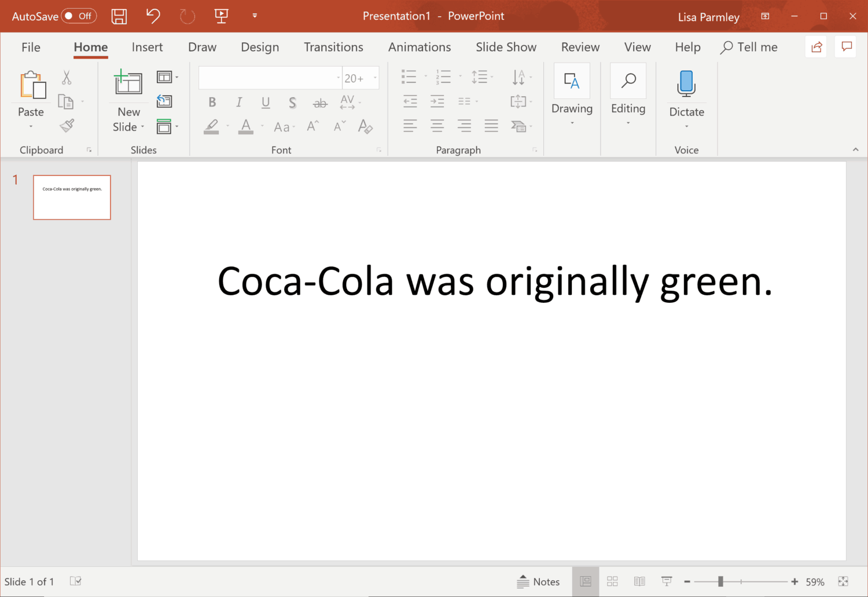Cut selection with scissors icon
This screenshot has height=597, width=868.
(x=67, y=78)
